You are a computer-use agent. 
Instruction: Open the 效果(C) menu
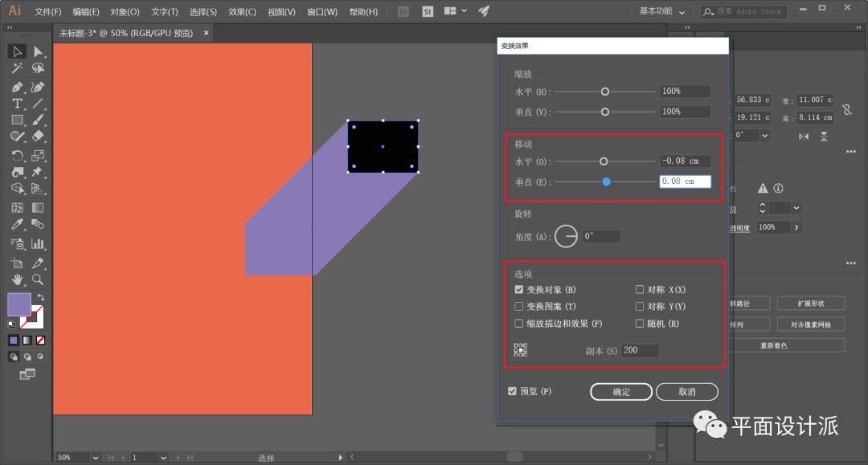[x=242, y=12]
